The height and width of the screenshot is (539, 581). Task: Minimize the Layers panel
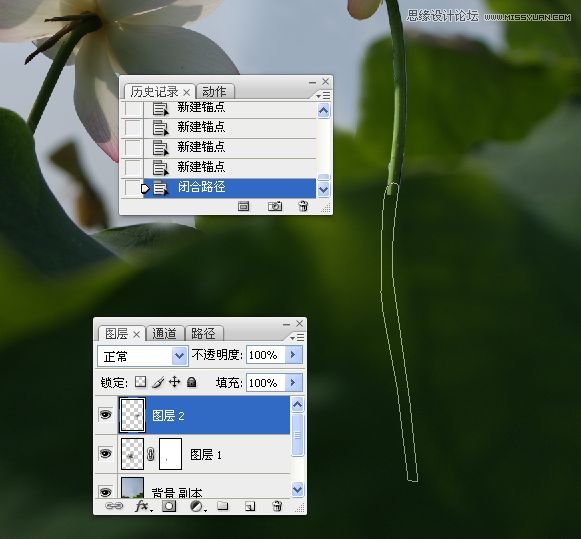pos(286,325)
